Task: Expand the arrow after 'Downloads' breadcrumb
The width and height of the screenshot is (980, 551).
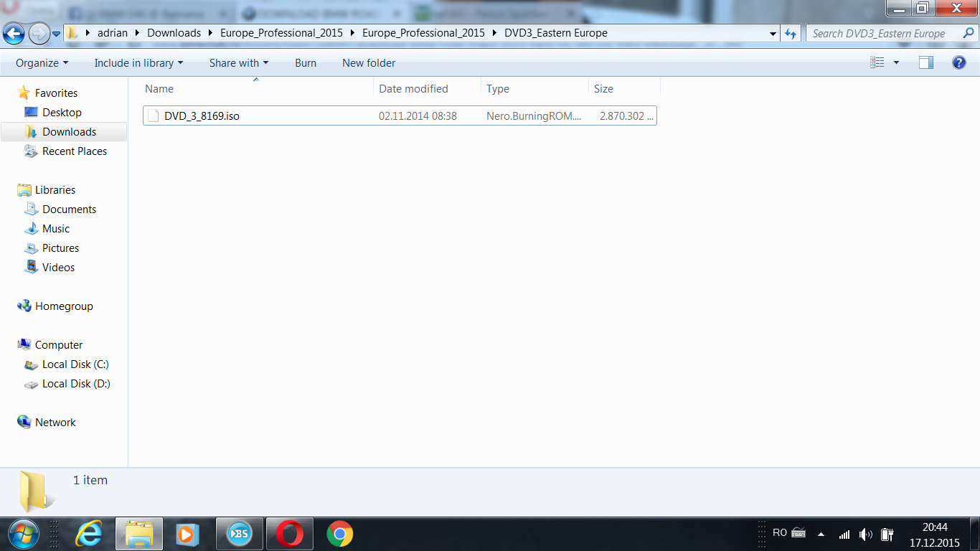Action: pyautogui.click(x=211, y=33)
